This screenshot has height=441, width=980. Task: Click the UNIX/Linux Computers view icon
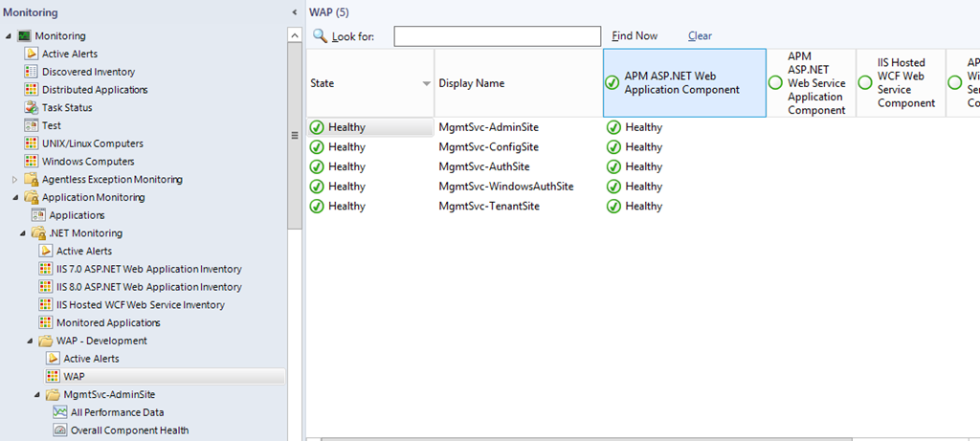[x=32, y=143]
